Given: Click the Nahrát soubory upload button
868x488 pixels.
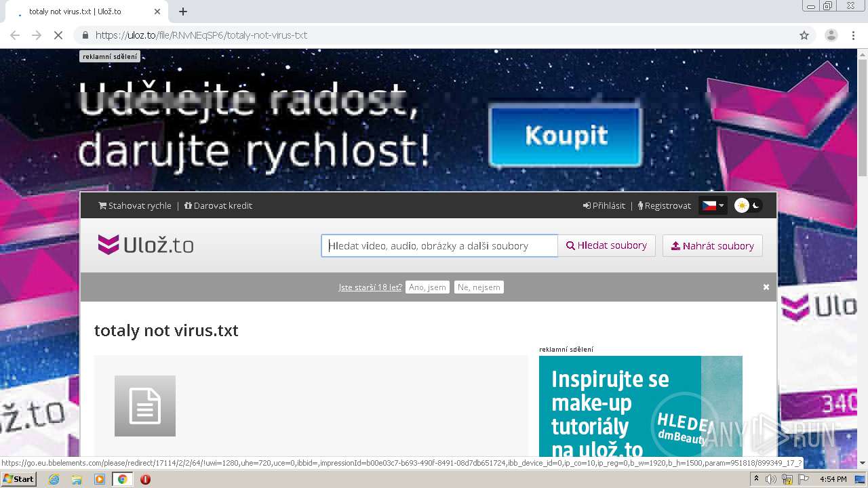Looking at the screenshot, I should click(x=713, y=245).
